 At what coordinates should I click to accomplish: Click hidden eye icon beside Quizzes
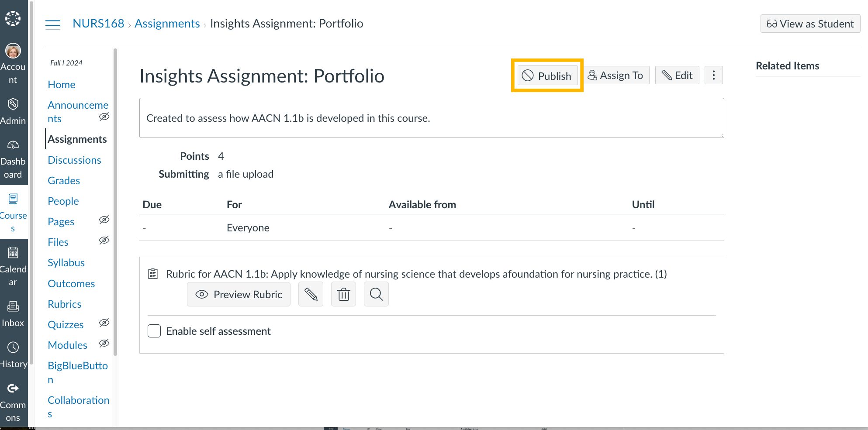point(104,323)
